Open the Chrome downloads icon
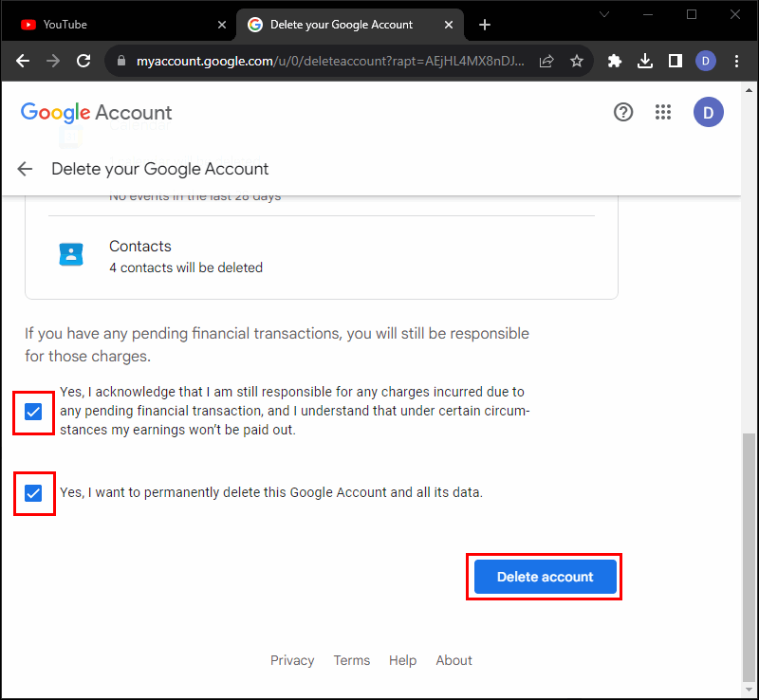This screenshot has width=759, height=700. (x=645, y=61)
